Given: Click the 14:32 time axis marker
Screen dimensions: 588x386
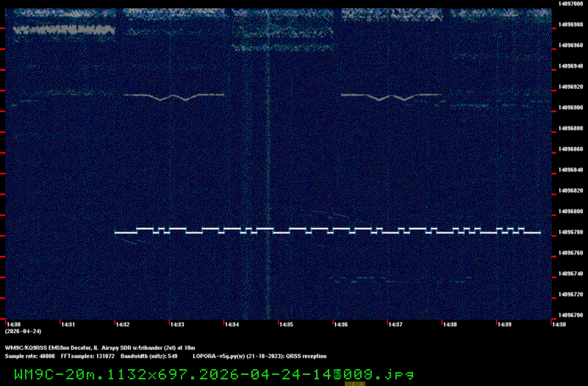Looking at the screenshot, I should coord(122,324).
